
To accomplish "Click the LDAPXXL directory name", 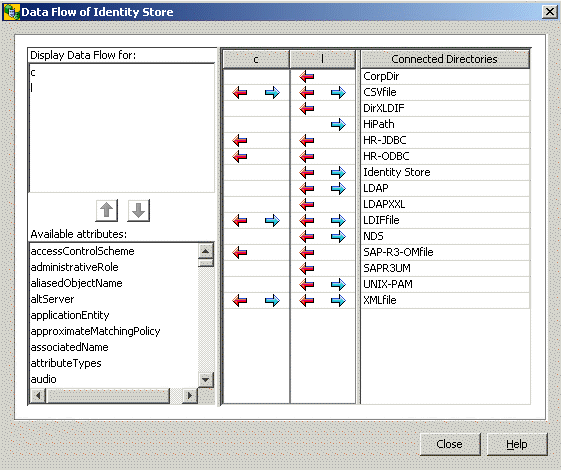I will click(384, 204).
